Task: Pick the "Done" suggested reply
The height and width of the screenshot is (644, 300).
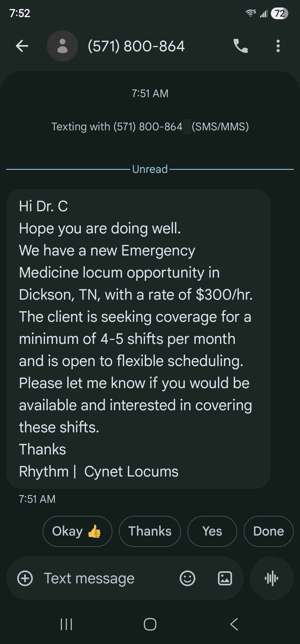Action: coord(268,531)
